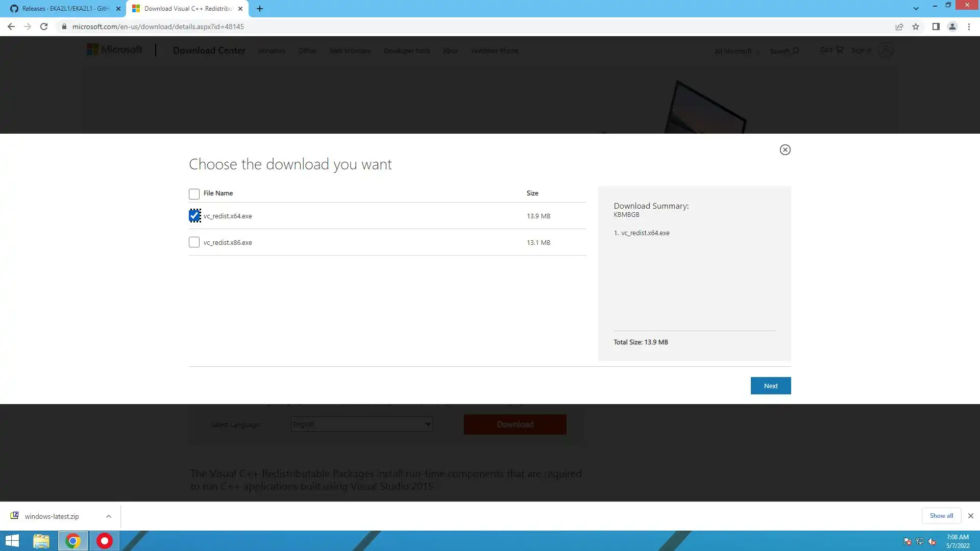Click the browser reload page icon
The height and width of the screenshot is (551, 980).
(44, 27)
